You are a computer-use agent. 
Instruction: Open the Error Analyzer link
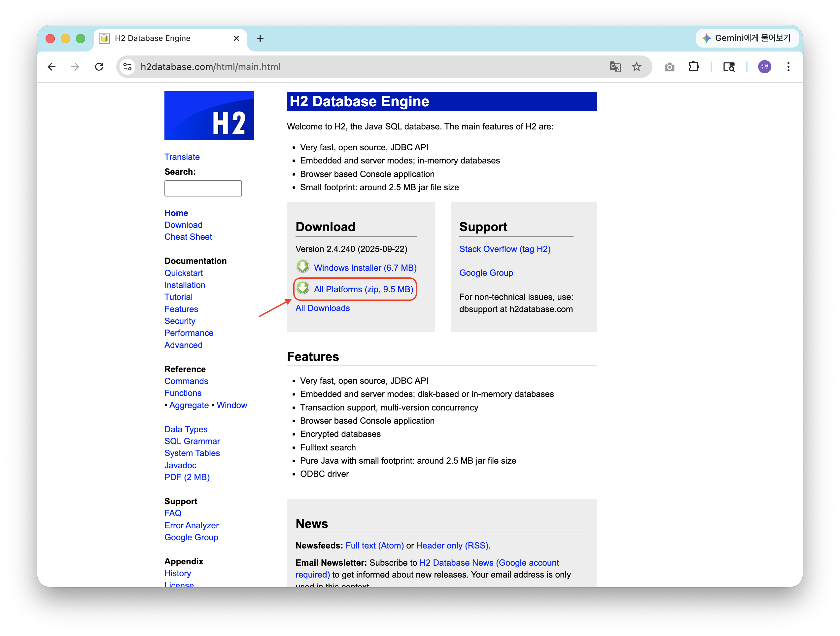pyautogui.click(x=192, y=525)
